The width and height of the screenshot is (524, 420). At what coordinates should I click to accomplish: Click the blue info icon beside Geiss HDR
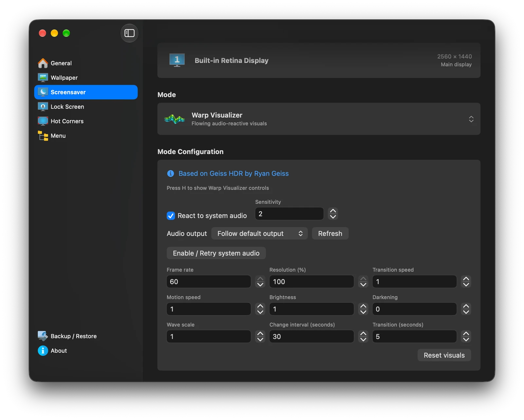171,173
